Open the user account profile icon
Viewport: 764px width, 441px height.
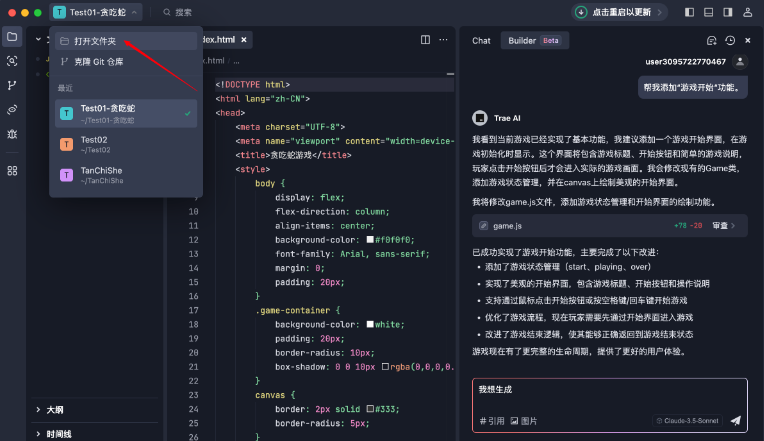point(748,12)
